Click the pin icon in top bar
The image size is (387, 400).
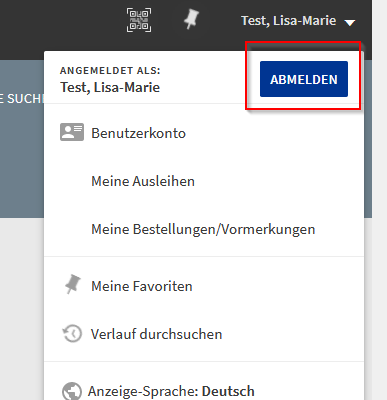pos(192,19)
